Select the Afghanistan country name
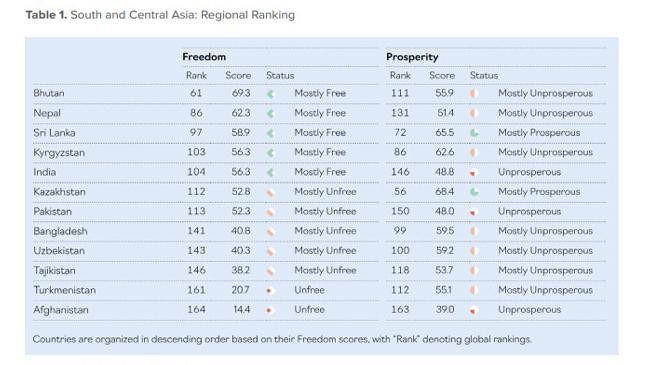 (x=61, y=310)
